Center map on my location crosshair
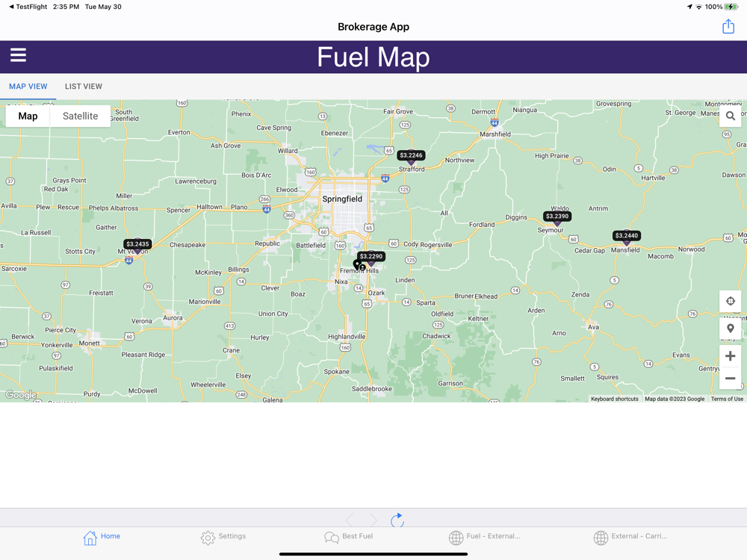Screen dimensions: 747x560 click(730, 301)
